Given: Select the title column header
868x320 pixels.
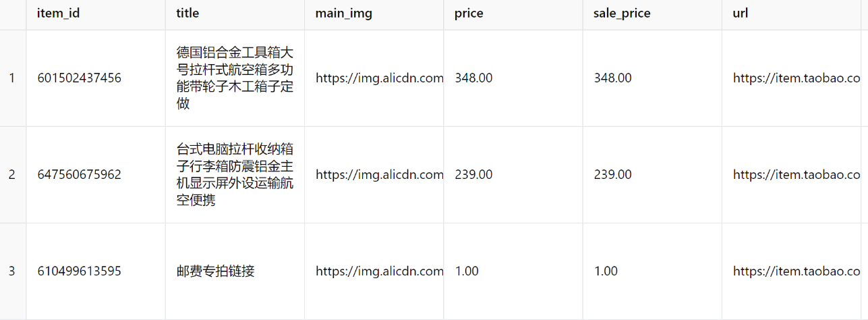Looking at the screenshot, I should (187, 14).
